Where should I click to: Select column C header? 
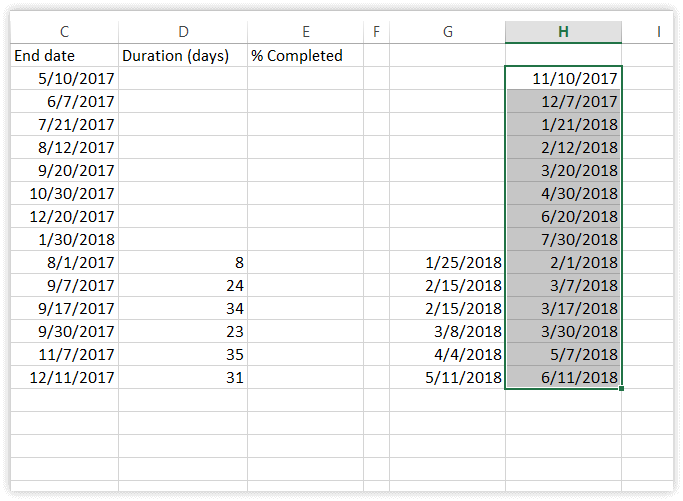pyautogui.click(x=64, y=32)
